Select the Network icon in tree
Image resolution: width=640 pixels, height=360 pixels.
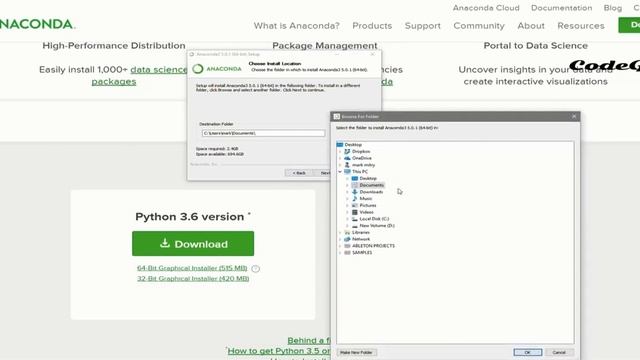click(x=347, y=239)
